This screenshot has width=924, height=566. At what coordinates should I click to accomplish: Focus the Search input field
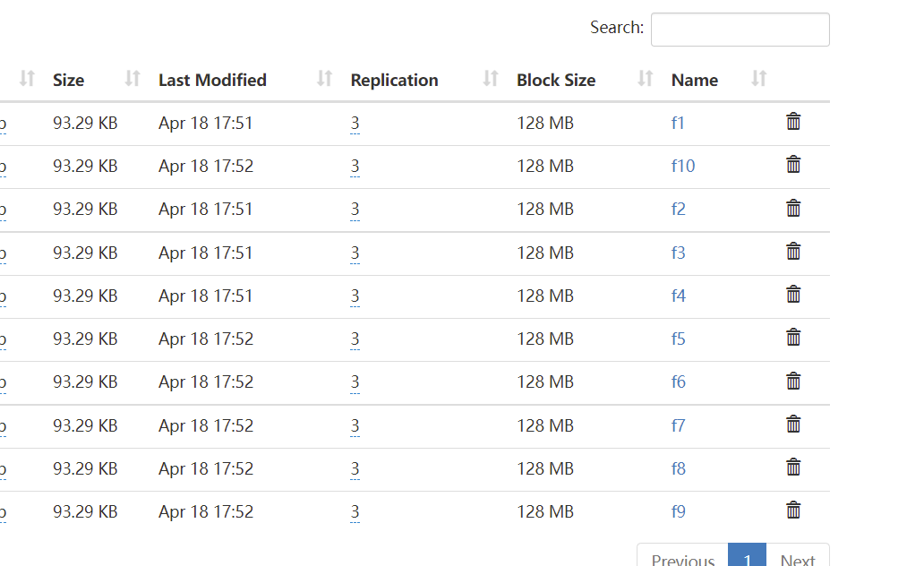pyautogui.click(x=740, y=30)
